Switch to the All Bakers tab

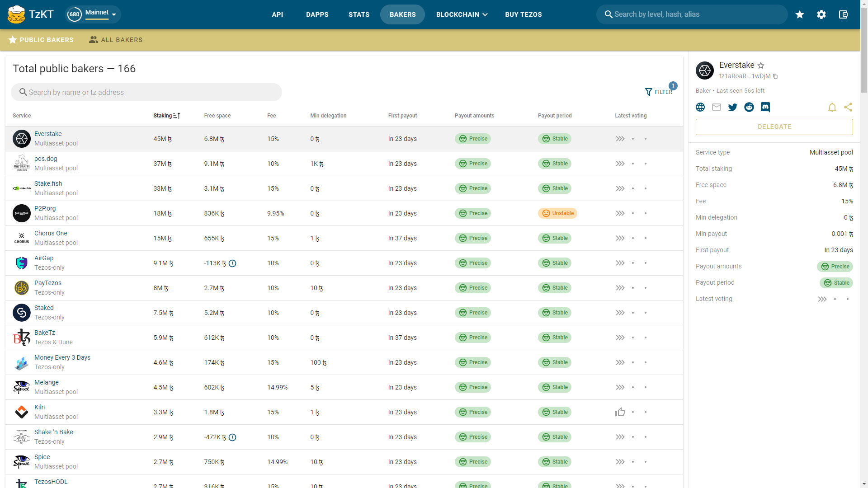[116, 40]
